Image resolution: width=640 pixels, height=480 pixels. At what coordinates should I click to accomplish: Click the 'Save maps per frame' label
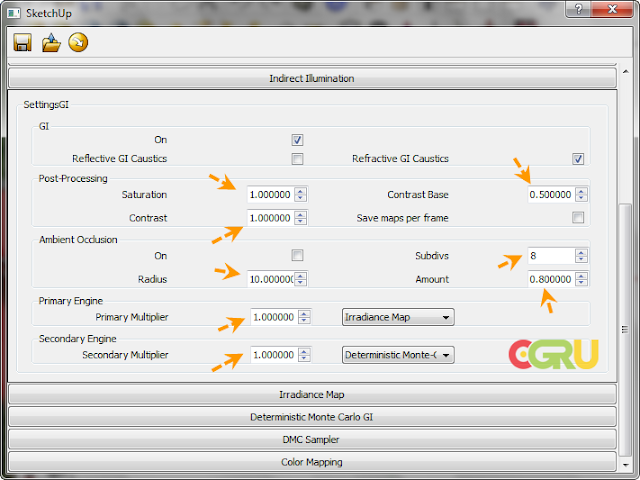click(402, 218)
